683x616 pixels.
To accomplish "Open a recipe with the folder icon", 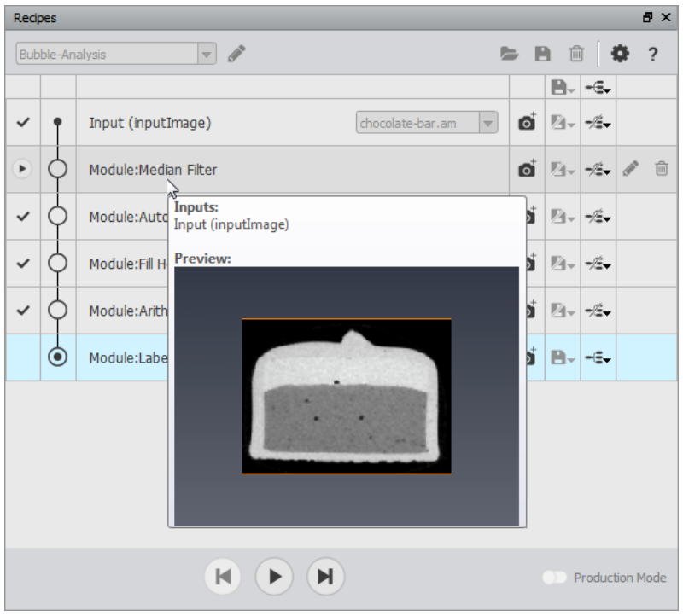I will (509, 54).
